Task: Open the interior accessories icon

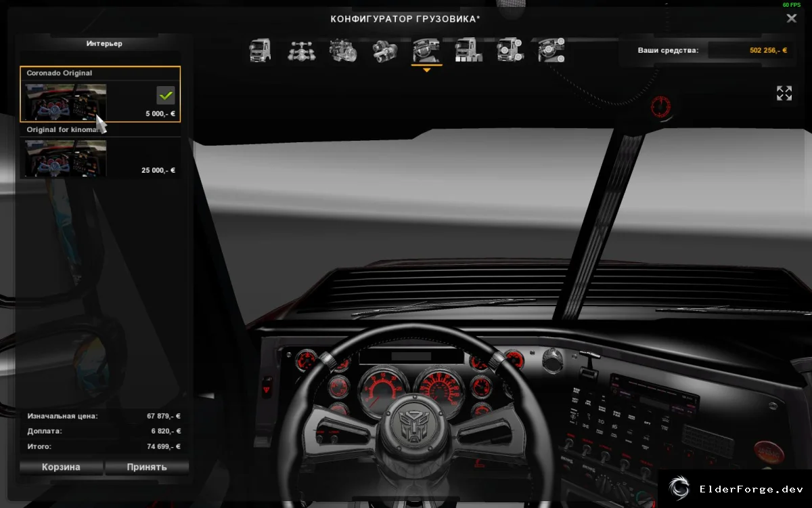Action: coord(551,51)
